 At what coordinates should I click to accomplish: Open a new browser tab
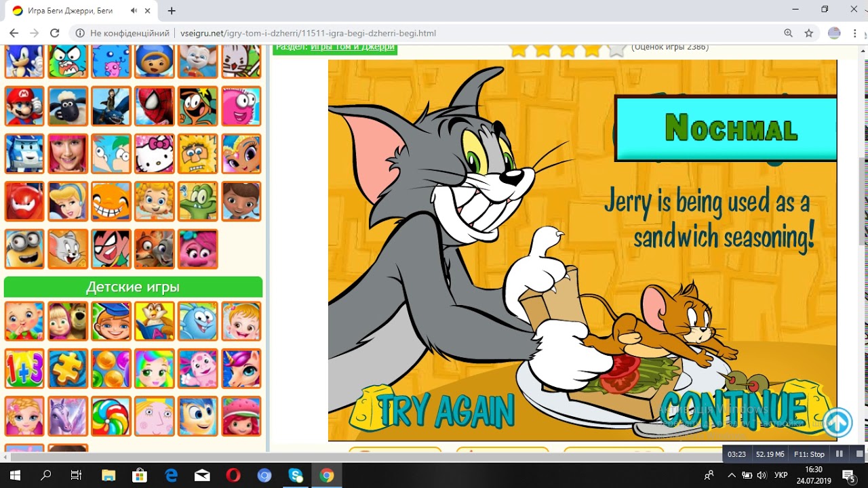pyautogui.click(x=172, y=11)
